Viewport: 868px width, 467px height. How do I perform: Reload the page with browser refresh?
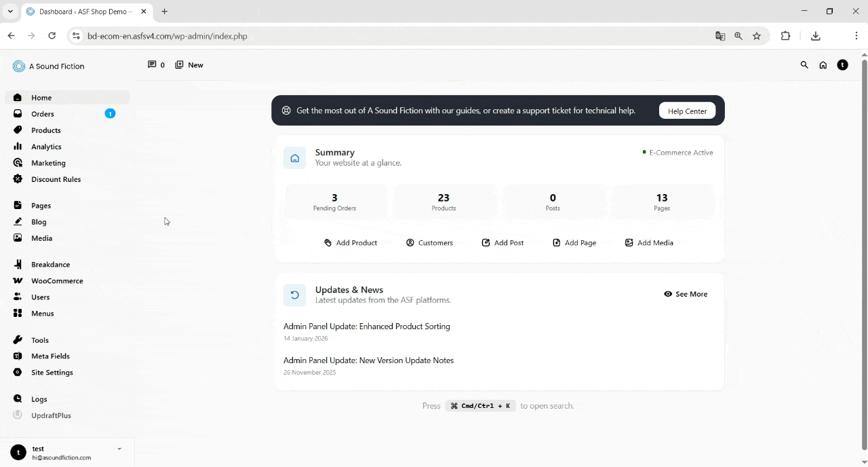52,36
